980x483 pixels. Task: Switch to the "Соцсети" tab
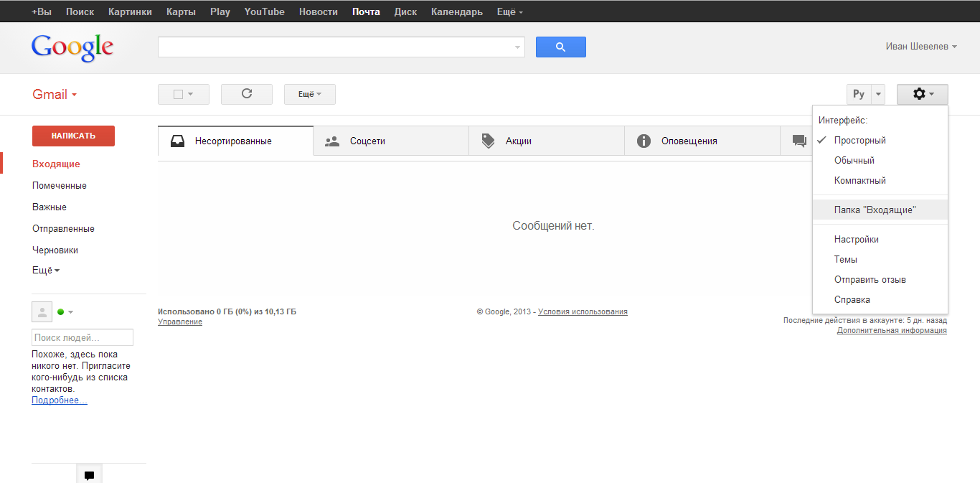tap(391, 141)
